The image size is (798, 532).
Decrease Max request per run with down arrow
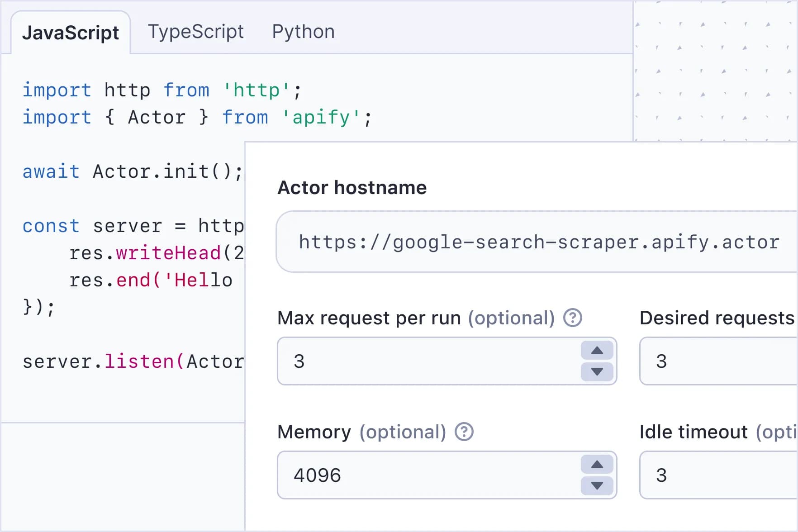pos(597,372)
